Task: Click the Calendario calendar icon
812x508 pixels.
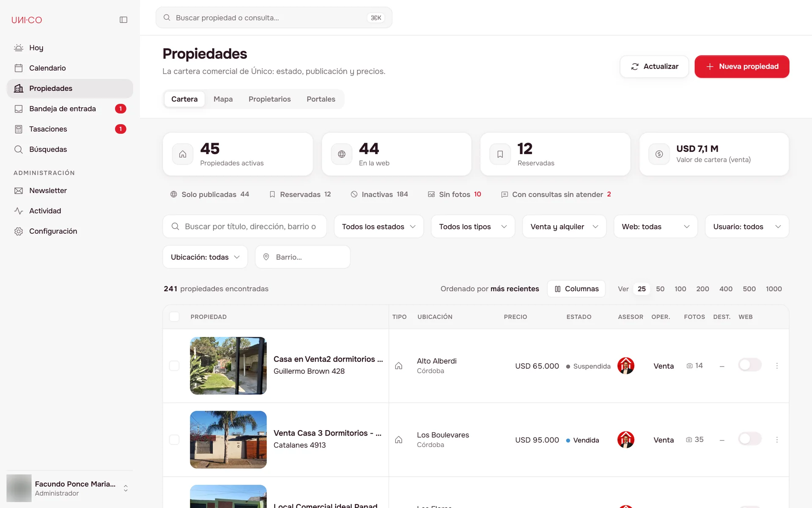Action: [19, 68]
